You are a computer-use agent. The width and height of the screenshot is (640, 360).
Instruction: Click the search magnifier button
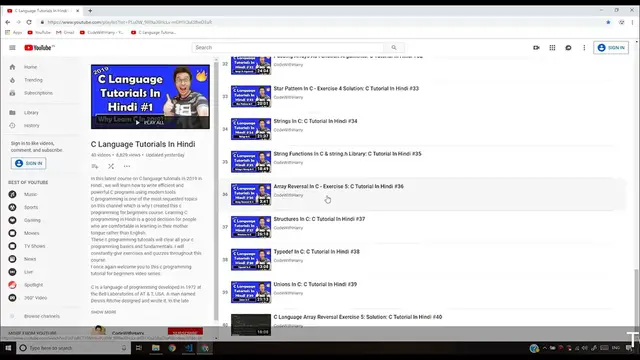pos(394,48)
